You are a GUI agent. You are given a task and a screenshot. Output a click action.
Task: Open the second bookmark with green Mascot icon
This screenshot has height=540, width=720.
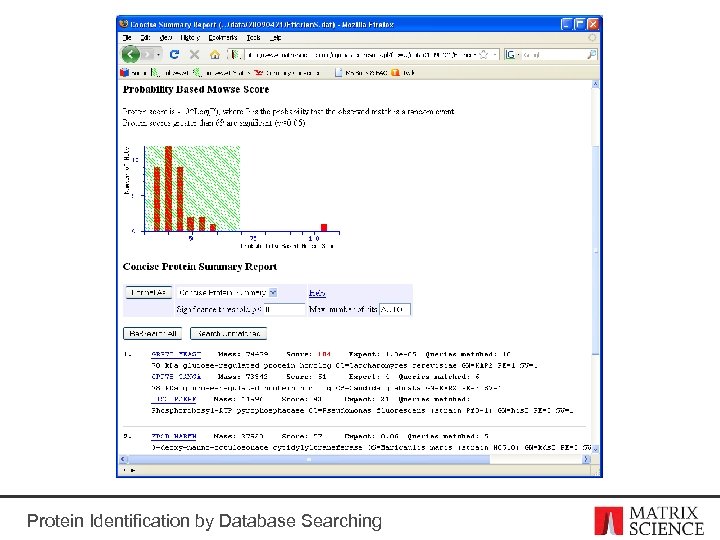170,73
